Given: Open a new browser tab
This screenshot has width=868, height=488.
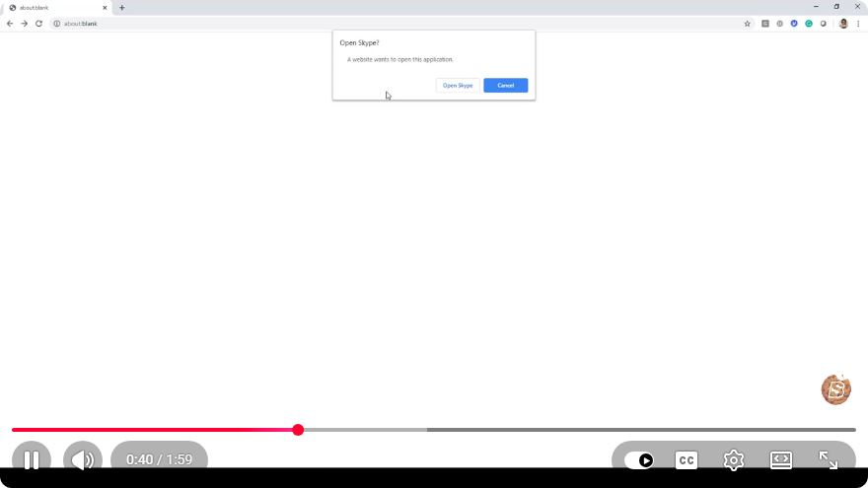Looking at the screenshot, I should 121,8.
